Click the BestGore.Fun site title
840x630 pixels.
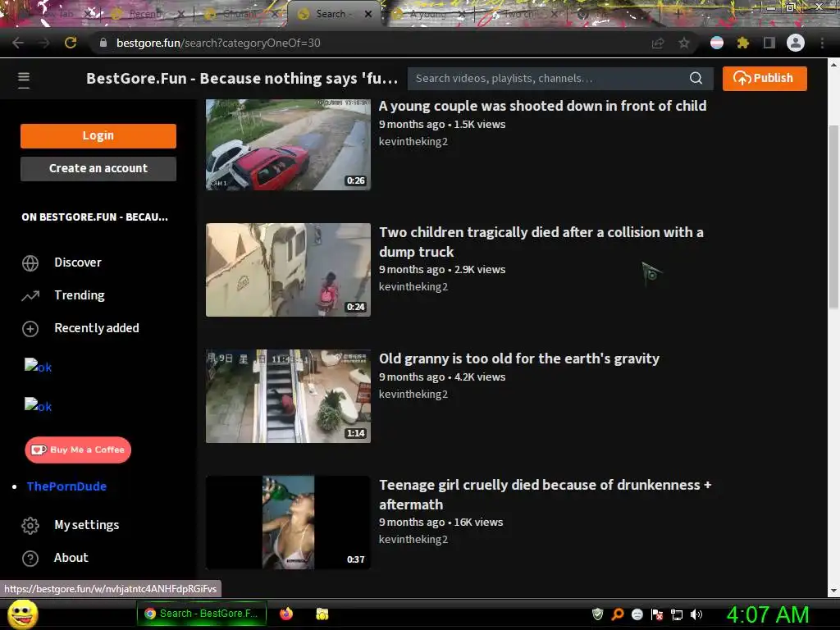(242, 78)
